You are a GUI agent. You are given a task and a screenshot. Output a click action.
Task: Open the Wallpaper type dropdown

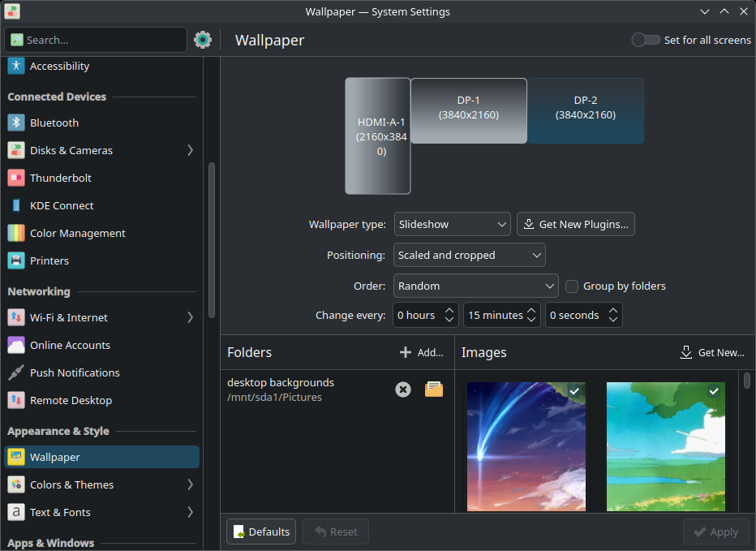[x=452, y=224]
